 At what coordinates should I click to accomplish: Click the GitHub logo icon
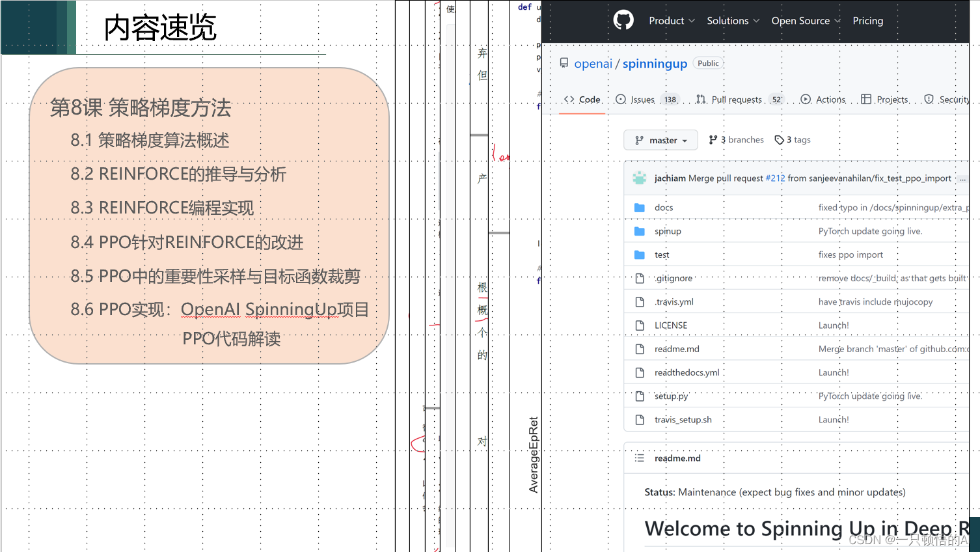623,20
